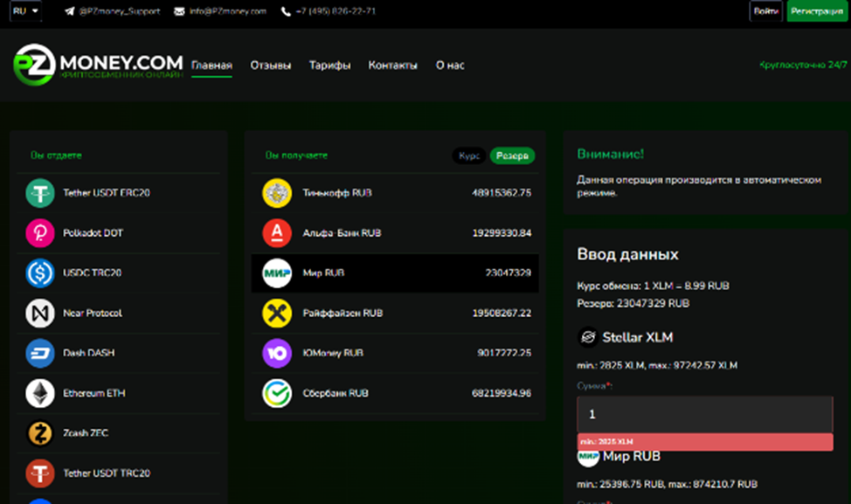This screenshot has width=851, height=504.
Task: Select Tether USDT ERC20 row text
Action: pyautogui.click(x=107, y=193)
